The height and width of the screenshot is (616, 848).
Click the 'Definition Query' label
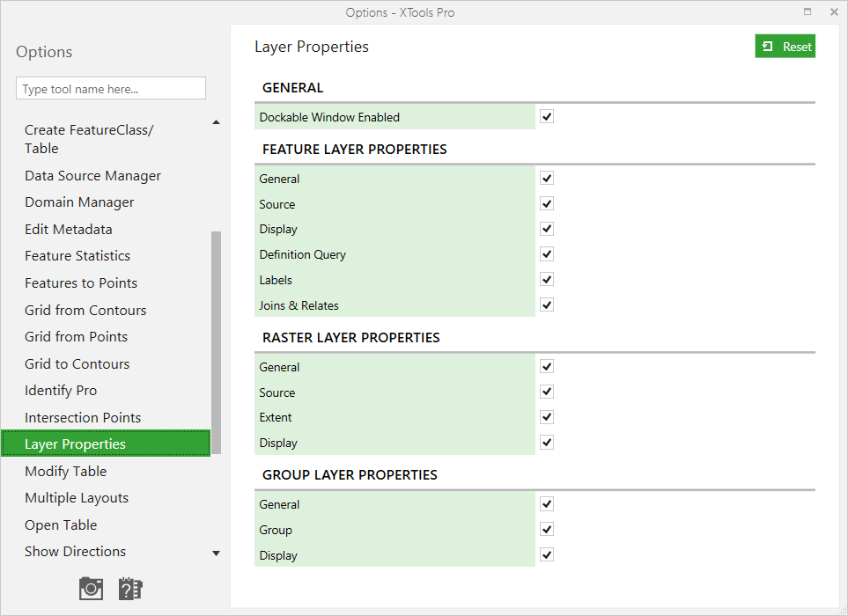[302, 254]
